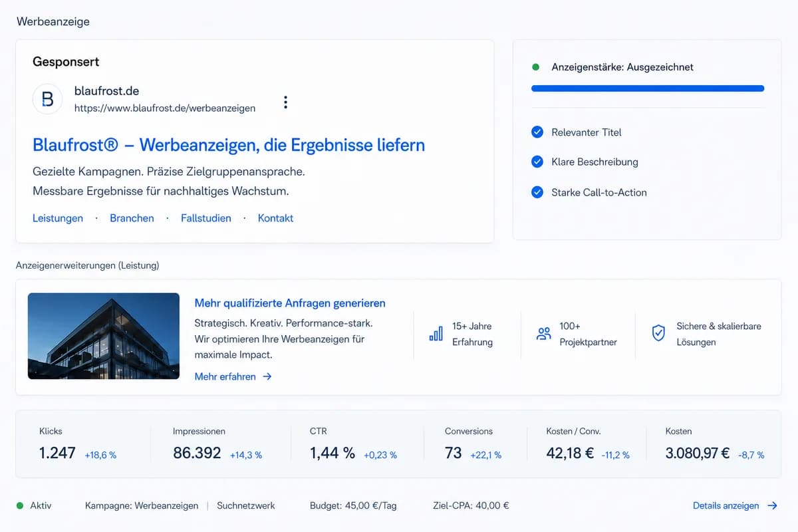The image size is (798, 532).
Task: Click the Aktiv status text
Action: tap(41, 505)
